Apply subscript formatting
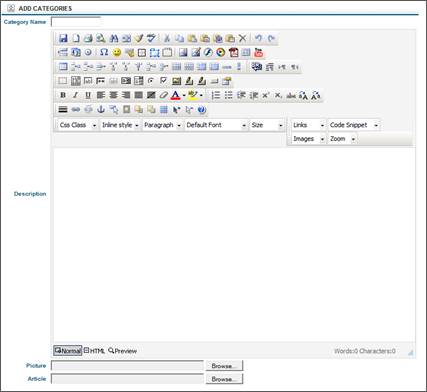 pos(278,95)
